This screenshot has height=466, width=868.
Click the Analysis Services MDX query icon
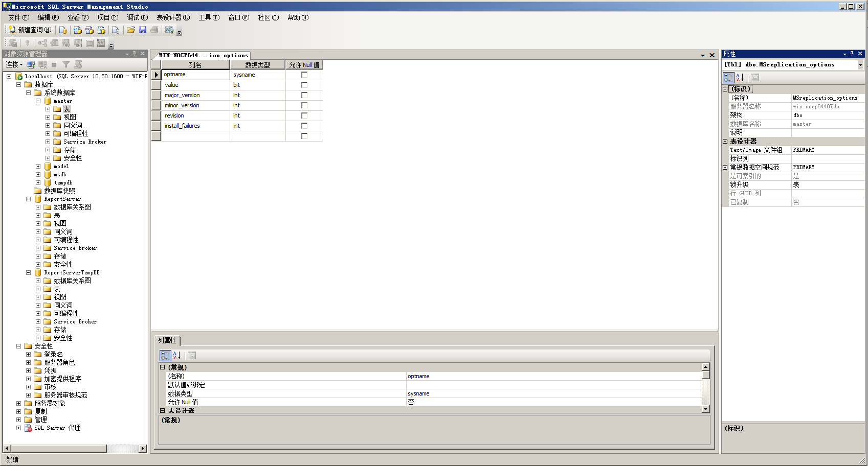tap(78, 30)
